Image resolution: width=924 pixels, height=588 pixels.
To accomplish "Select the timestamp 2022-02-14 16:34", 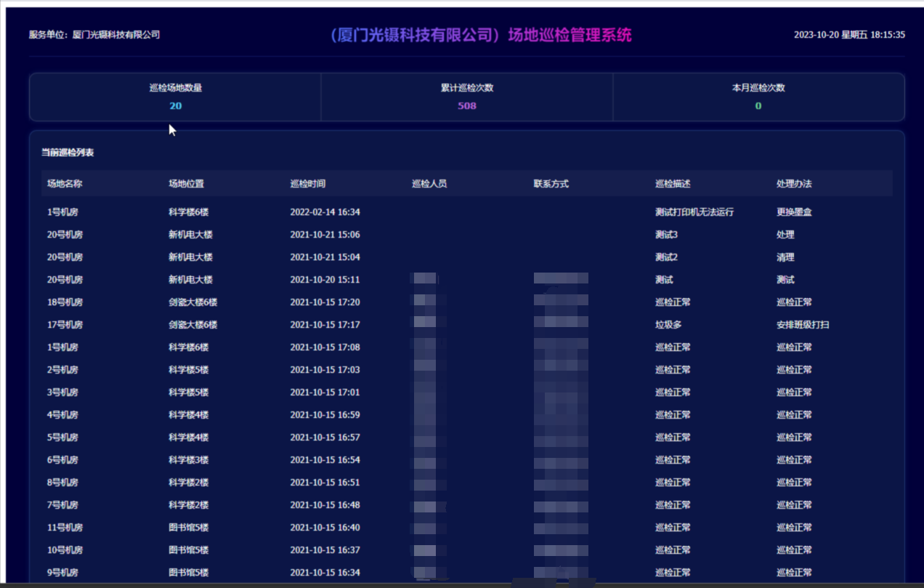I will [x=325, y=212].
